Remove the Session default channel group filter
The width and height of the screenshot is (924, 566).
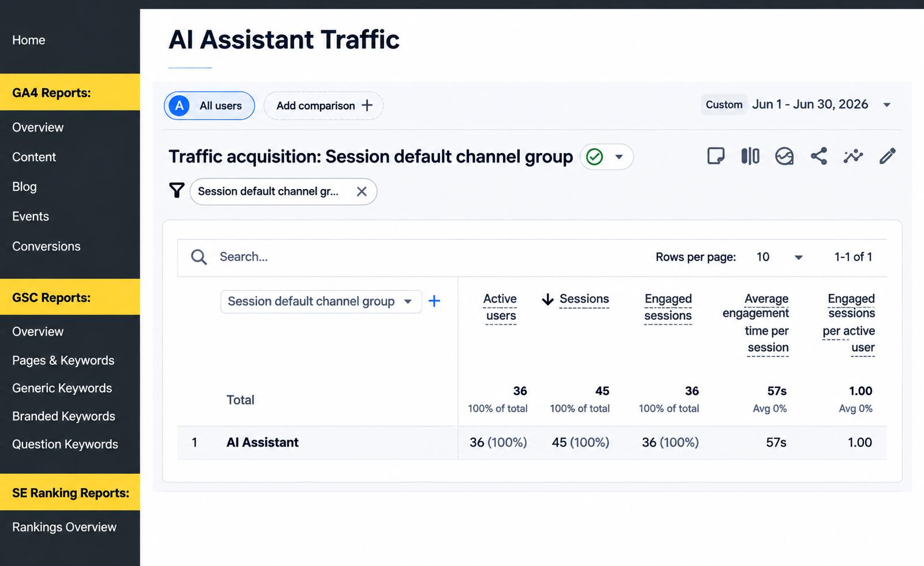tap(362, 191)
